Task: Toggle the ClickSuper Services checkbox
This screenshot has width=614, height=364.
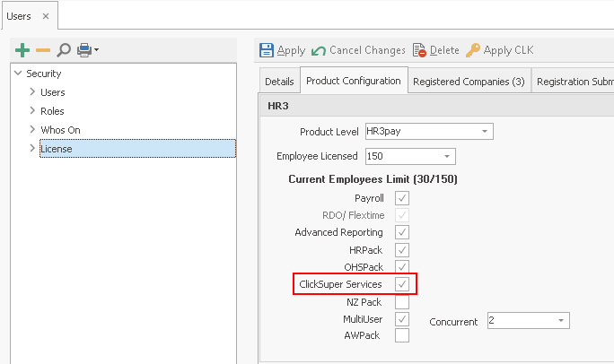Action: (402, 284)
